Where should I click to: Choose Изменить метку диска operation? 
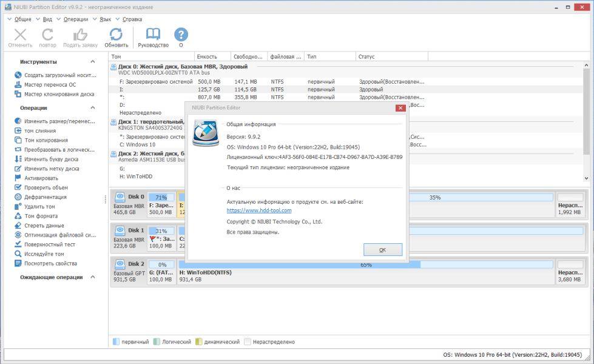coord(47,169)
